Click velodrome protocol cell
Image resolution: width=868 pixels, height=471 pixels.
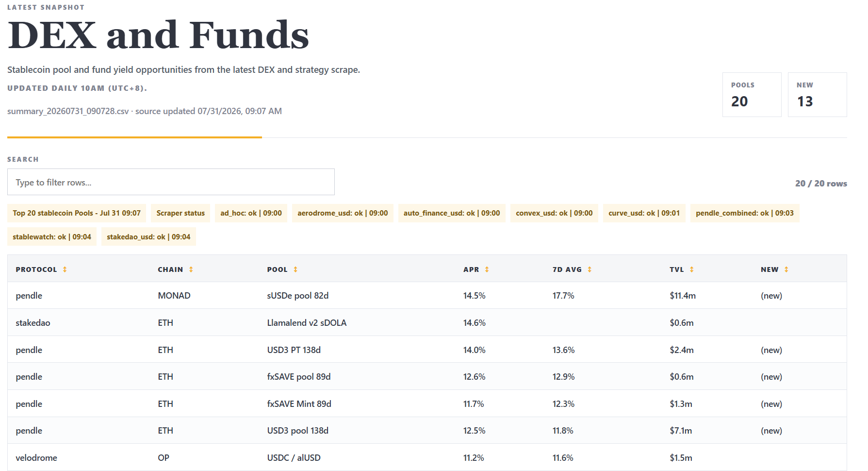pyautogui.click(x=36, y=458)
